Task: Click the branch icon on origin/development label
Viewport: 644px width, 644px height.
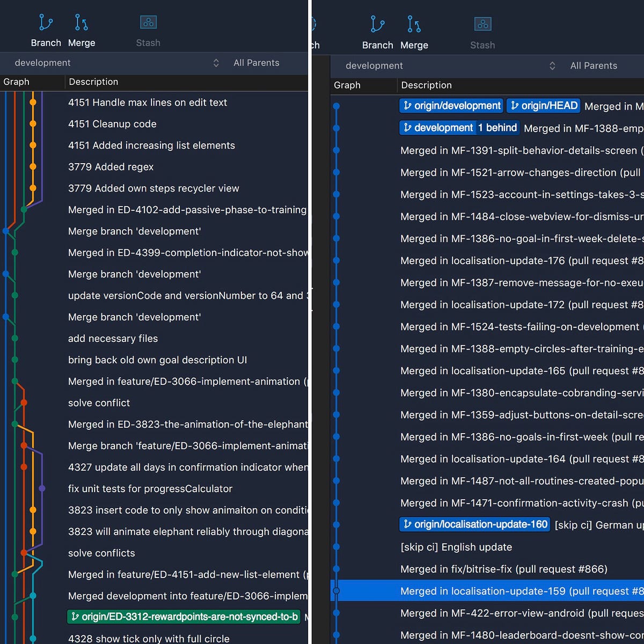Action: click(408, 106)
